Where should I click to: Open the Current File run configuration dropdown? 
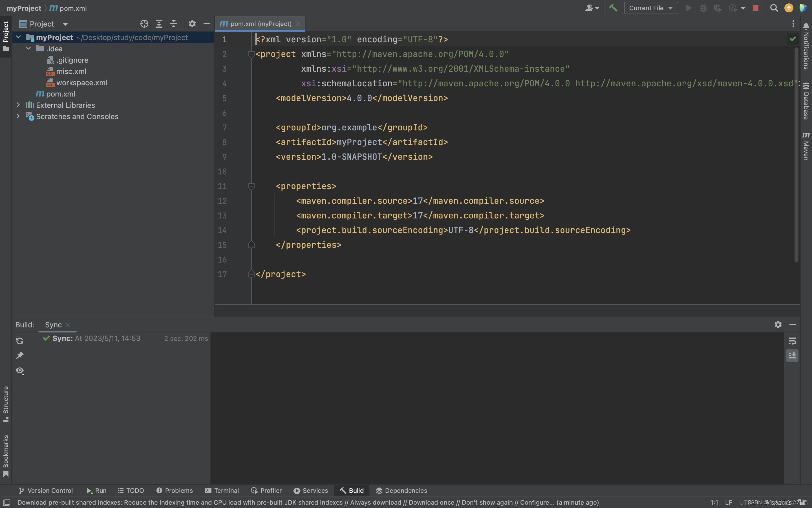(651, 8)
